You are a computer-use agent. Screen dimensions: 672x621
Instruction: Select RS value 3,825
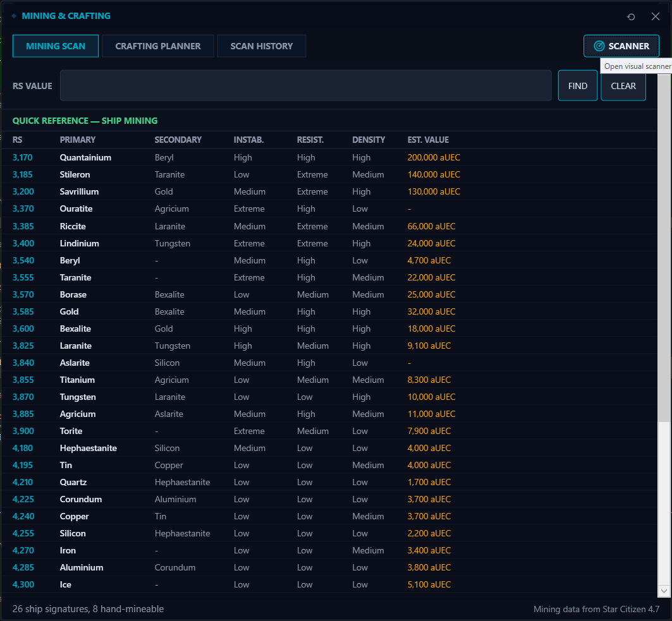23,346
